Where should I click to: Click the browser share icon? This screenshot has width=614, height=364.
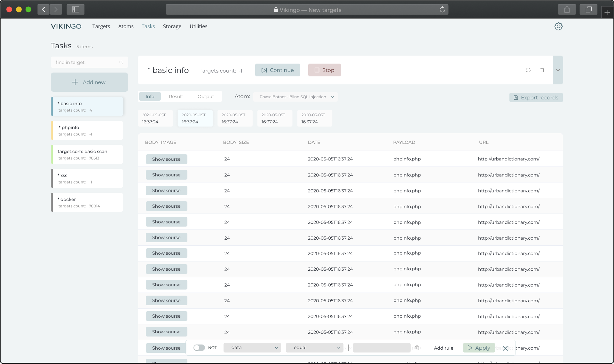pos(567,10)
